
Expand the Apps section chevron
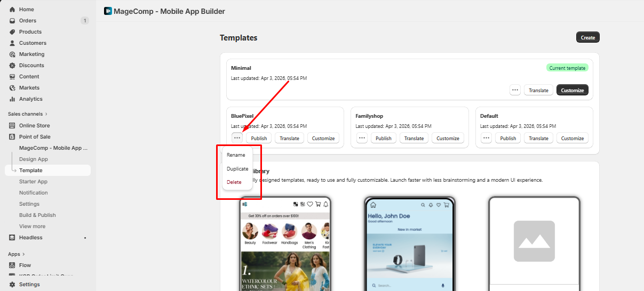click(23, 254)
